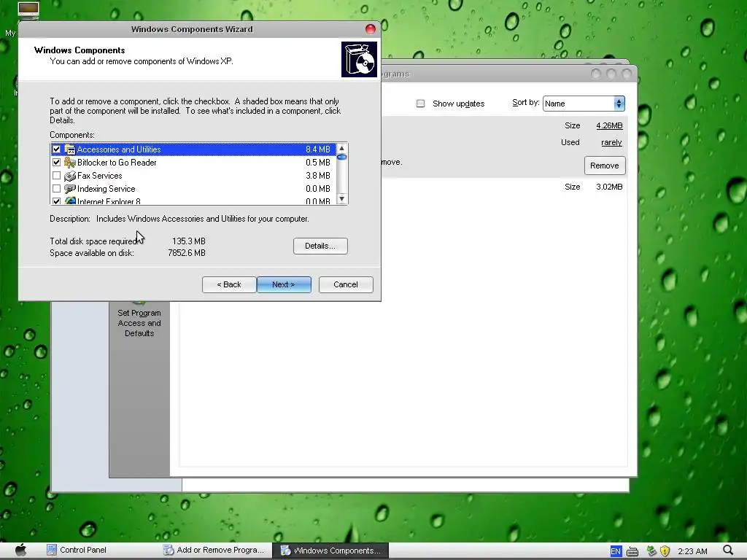This screenshot has width=747, height=560.
Task: Click the network connection tray icon
Action: click(x=651, y=551)
